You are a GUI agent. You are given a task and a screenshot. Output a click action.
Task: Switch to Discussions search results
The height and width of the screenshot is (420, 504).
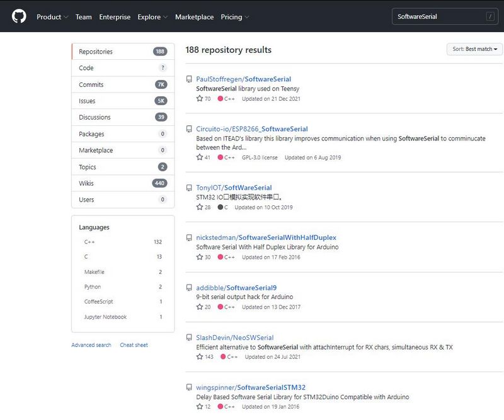point(123,117)
